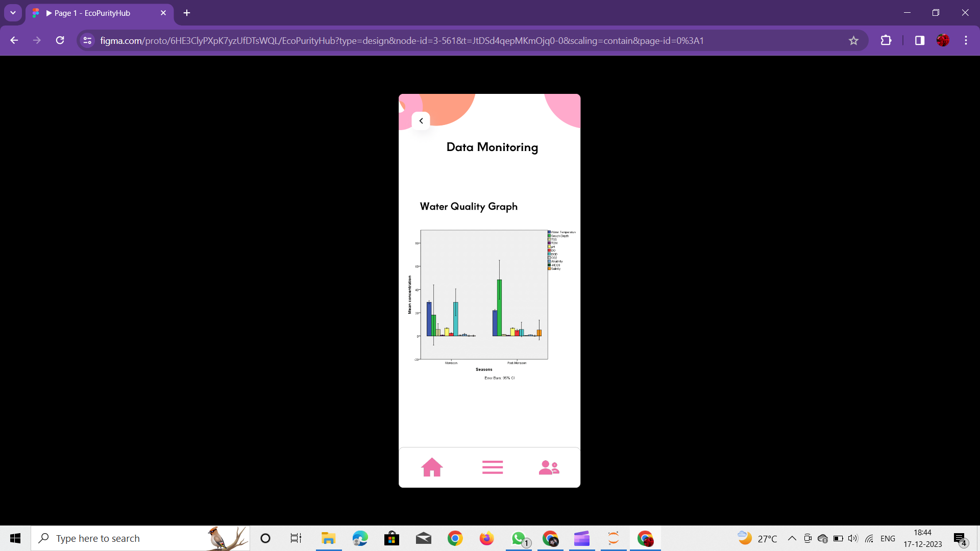Expand the tab search dropdown arrow

pos(13,13)
